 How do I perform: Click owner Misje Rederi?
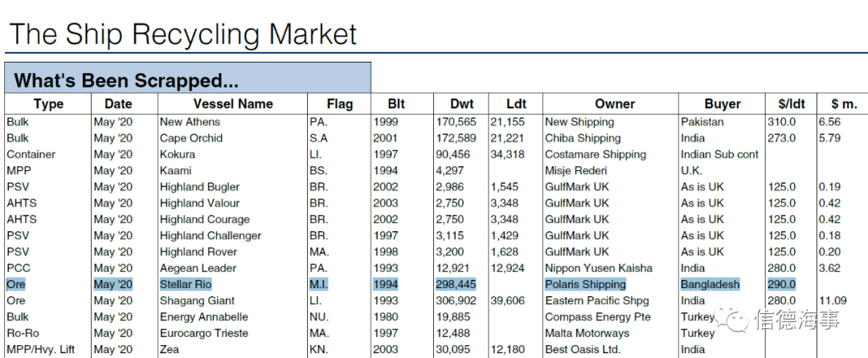tap(575, 171)
